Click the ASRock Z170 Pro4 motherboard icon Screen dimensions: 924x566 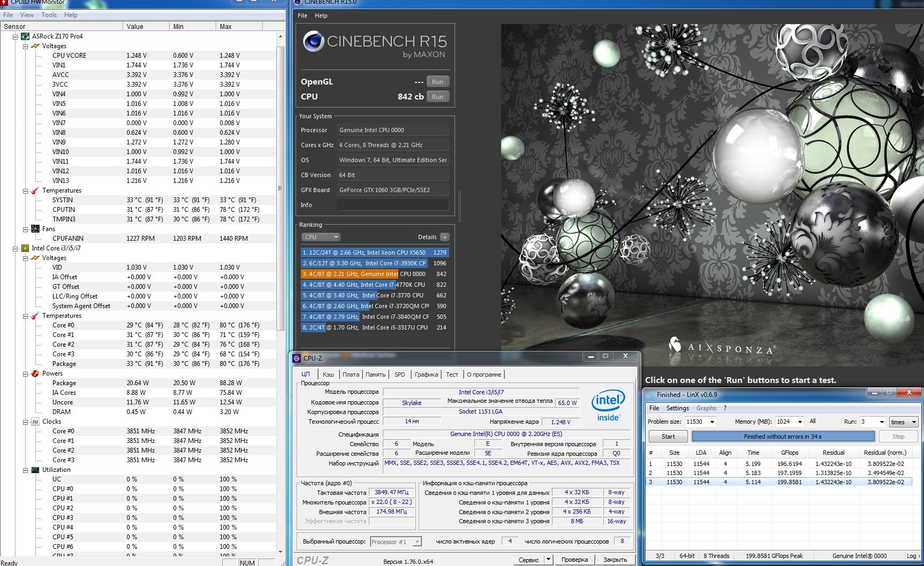point(25,36)
